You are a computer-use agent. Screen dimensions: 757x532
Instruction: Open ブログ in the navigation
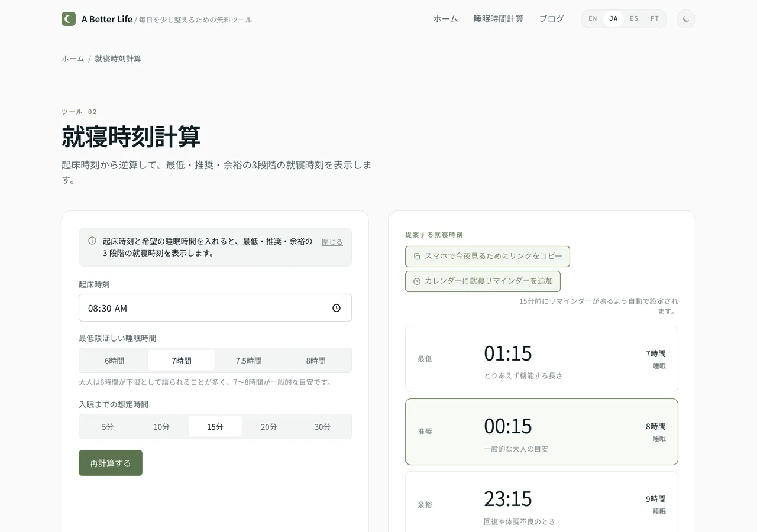[552, 19]
